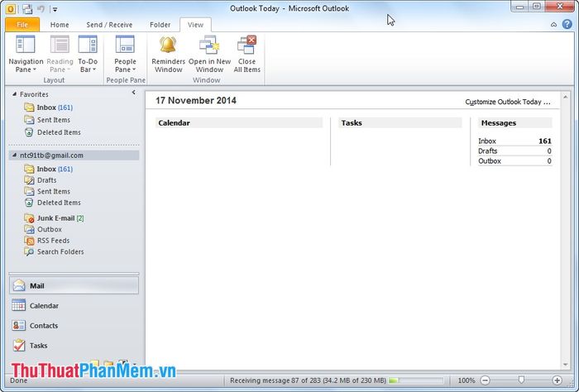Minimize the ribbon with the caret icon
Image resolution: width=579 pixels, height=392 pixels.
[553, 25]
